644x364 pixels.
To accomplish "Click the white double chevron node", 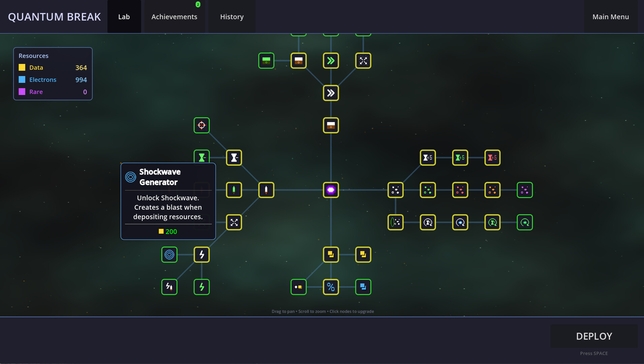I will coord(331,93).
